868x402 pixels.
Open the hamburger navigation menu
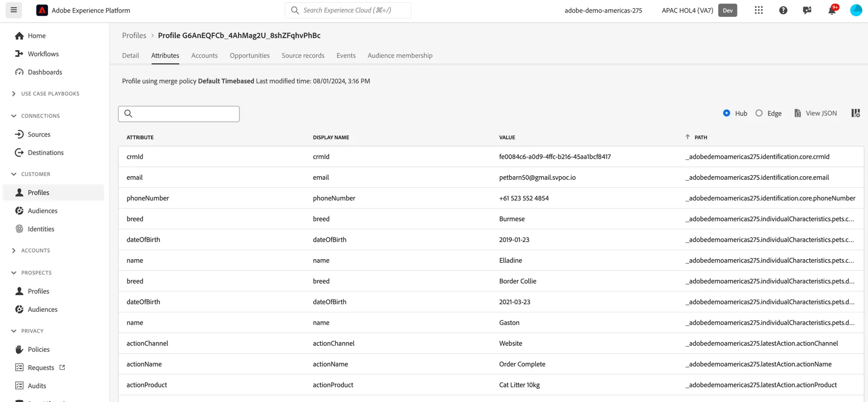point(14,10)
